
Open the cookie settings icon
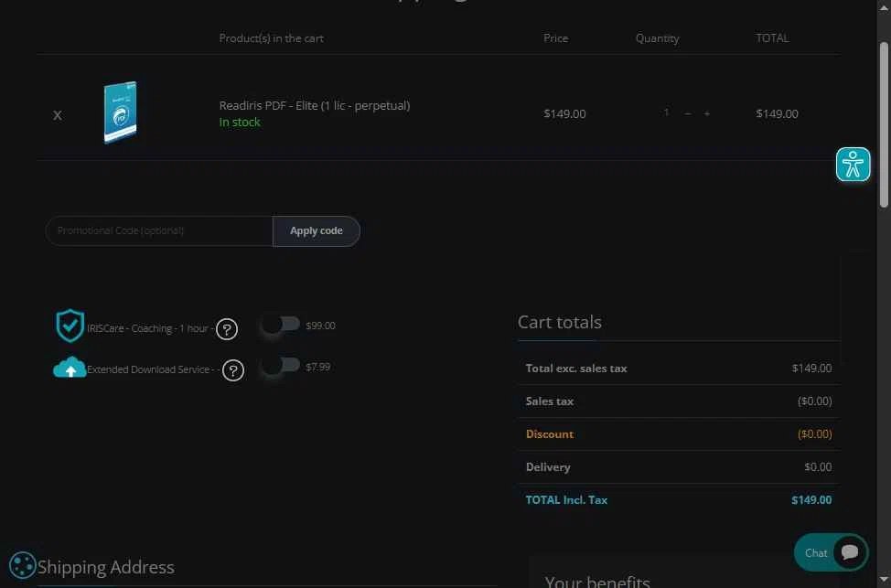click(23, 565)
